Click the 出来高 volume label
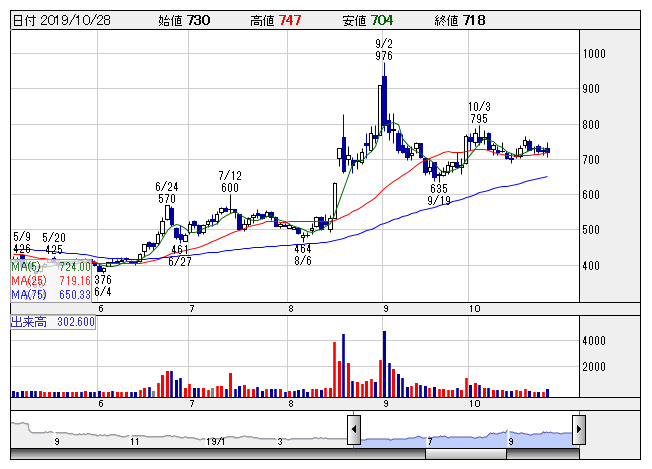 (52, 323)
